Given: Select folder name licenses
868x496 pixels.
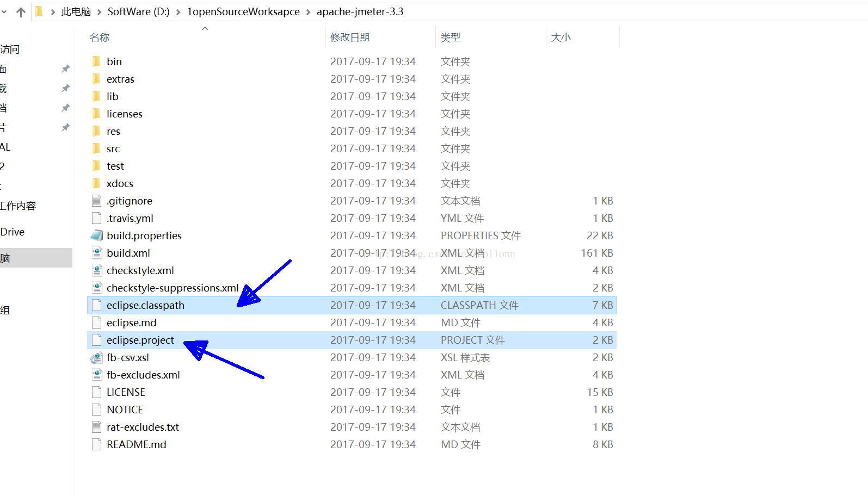Looking at the screenshot, I should coord(125,114).
